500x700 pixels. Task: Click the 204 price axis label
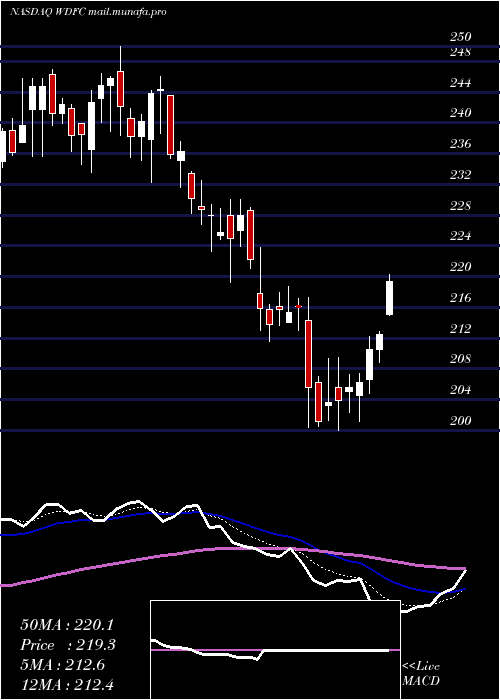pos(461,390)
